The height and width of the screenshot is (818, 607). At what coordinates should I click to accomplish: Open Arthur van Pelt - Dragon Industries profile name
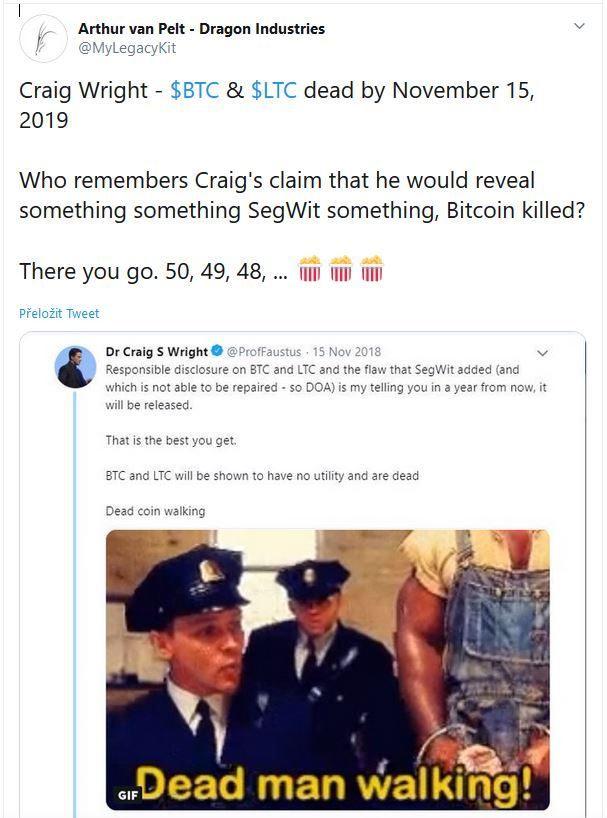(201, 29)
